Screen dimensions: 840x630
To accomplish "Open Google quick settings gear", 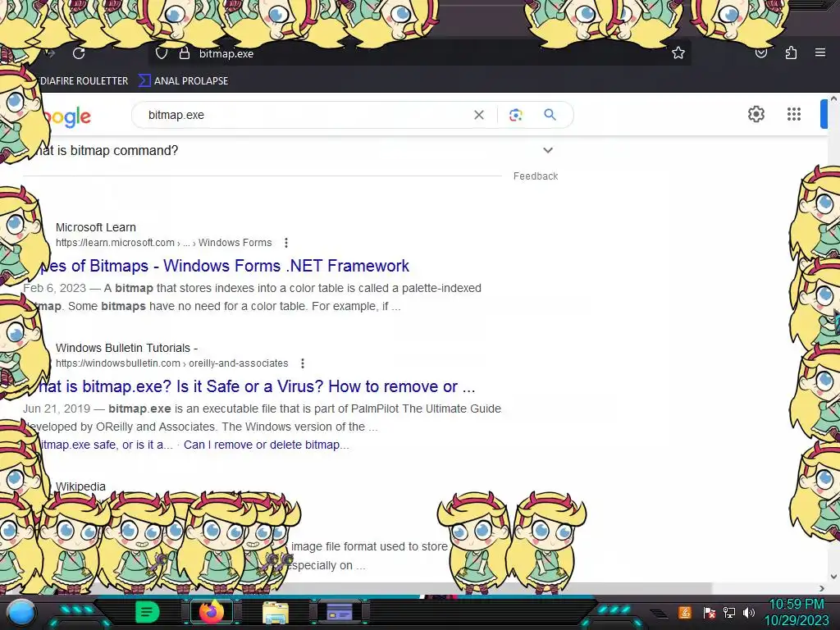I will click(756, 114).
